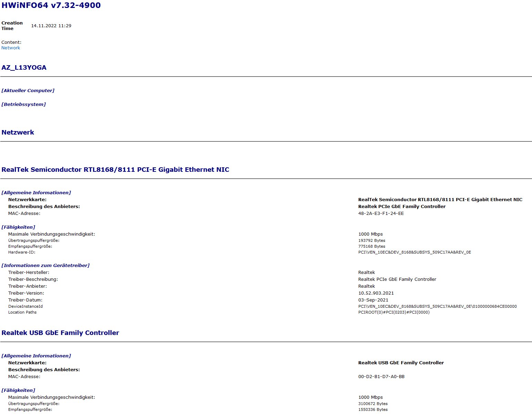Select the DeviceInstanceId value ending 684CE00000
532x415 pixels.
coord(438,307)
